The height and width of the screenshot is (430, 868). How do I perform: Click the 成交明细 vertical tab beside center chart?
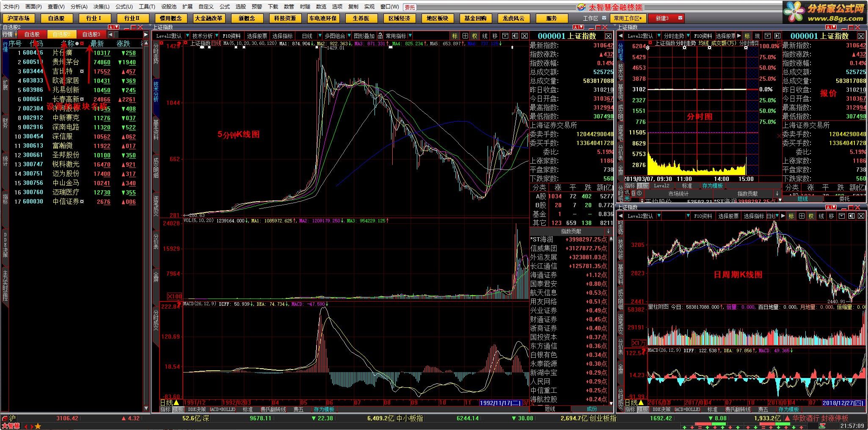point(156,167)
